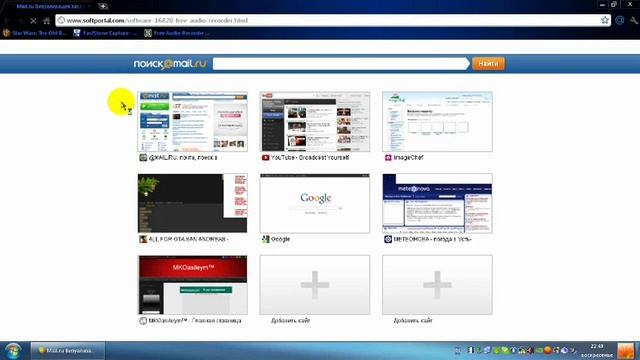
Task: Click the ALL FOR GTA SAN ANDREAS caption
Action: click(x=188, y=239)
